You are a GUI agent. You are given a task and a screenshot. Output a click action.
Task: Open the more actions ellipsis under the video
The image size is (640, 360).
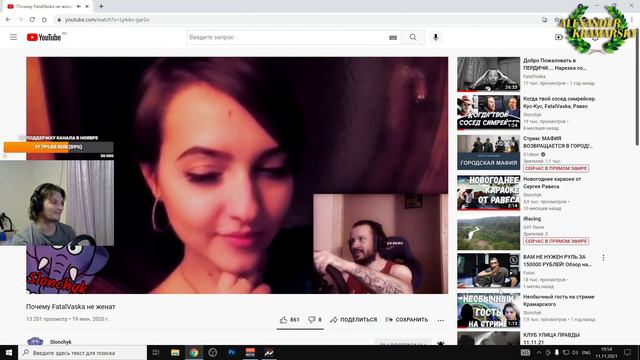coord(440,320)
